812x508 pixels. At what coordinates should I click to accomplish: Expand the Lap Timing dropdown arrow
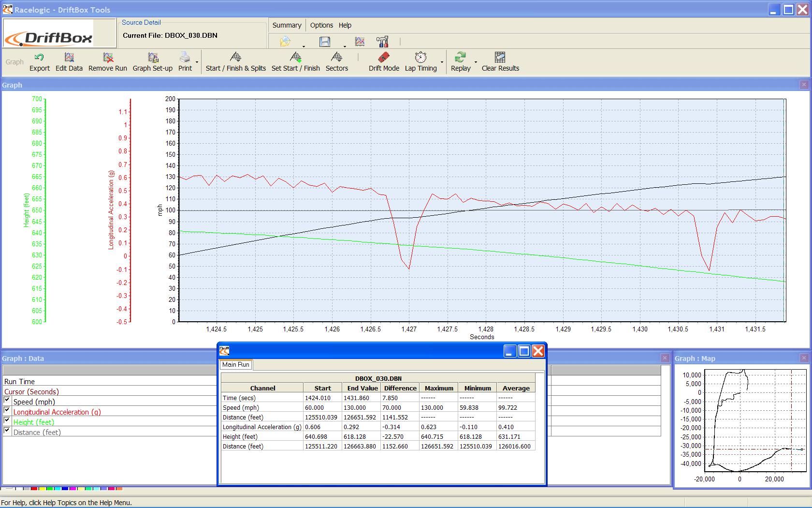[442, 62]
